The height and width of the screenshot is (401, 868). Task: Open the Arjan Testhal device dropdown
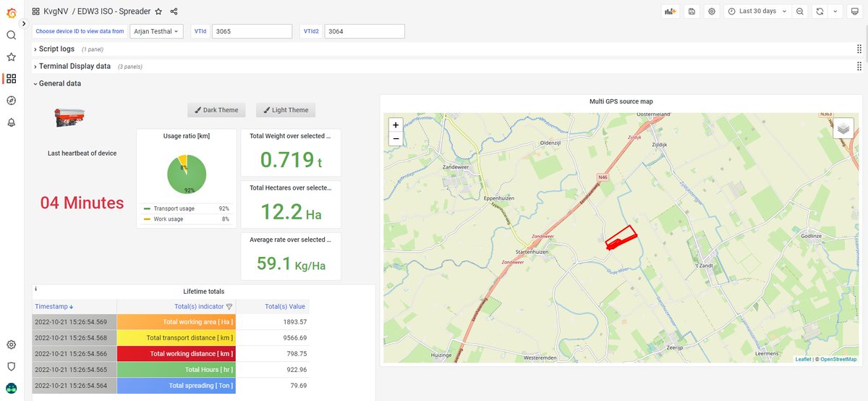pyautogui.click(x=156, y=32)
